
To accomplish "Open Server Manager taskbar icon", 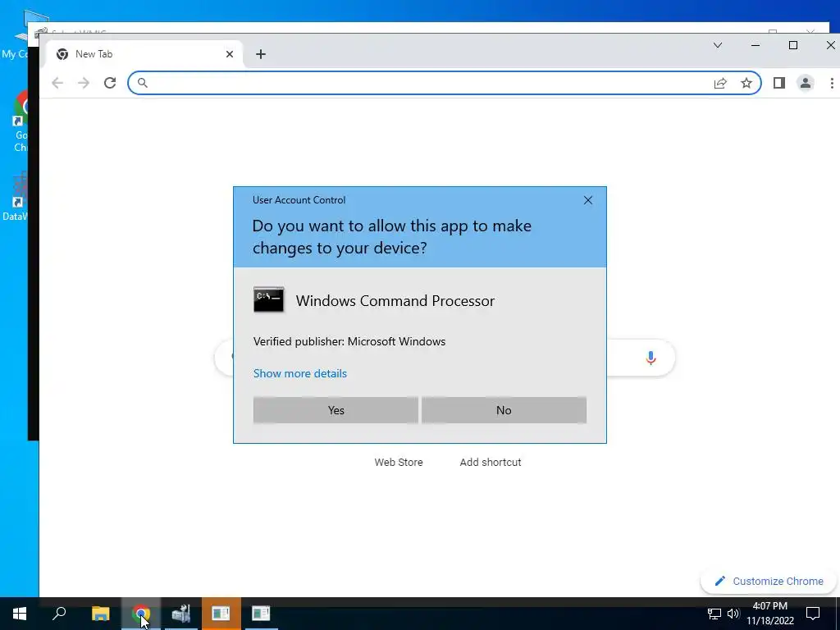I will click(181, 614).
